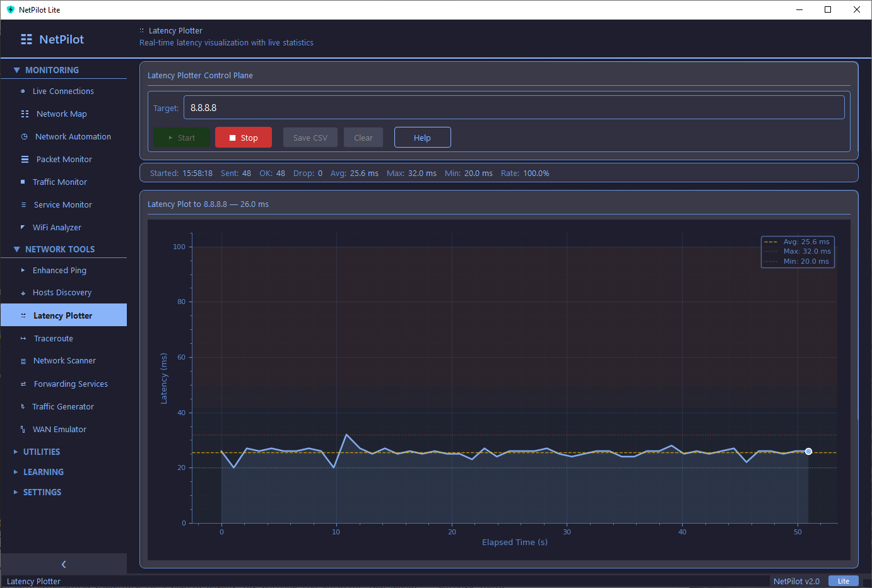The width and height of the screenshot is (872, 588).
Task: Open the Forwarding Services tool
Action: tap(70, 384)
